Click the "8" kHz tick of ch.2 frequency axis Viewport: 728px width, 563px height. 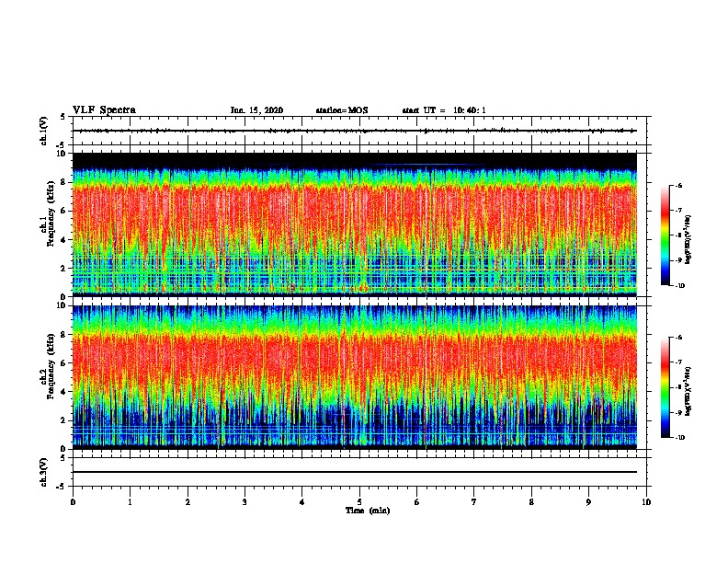[64, 335]
